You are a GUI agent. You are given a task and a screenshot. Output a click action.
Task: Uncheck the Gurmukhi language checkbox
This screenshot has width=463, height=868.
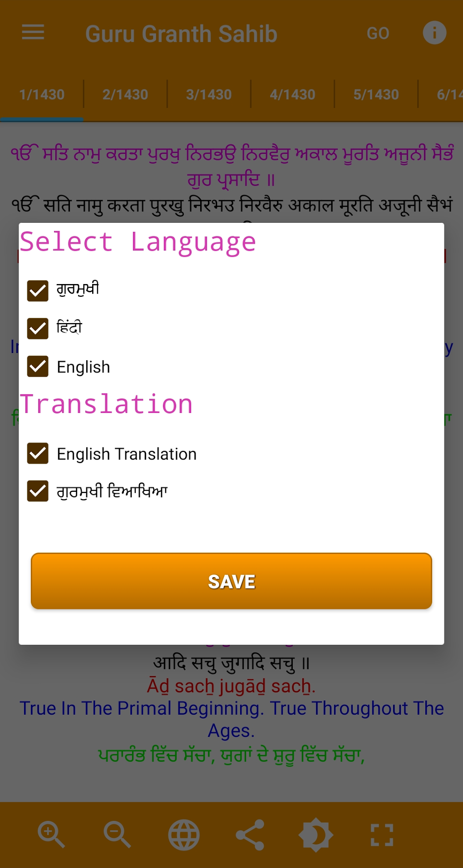[x=38, y=290]
